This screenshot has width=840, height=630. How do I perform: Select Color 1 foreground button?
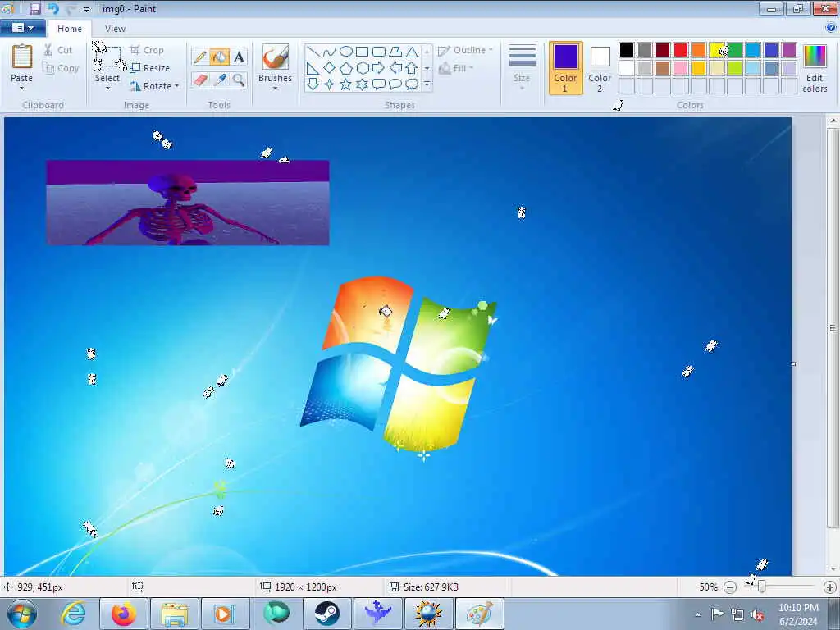click(566, 68)
